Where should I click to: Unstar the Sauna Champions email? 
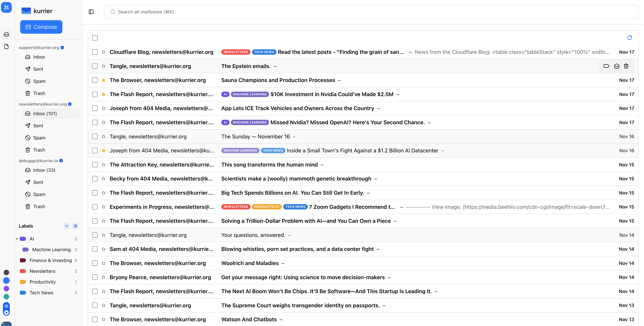(x=103, y=80)
